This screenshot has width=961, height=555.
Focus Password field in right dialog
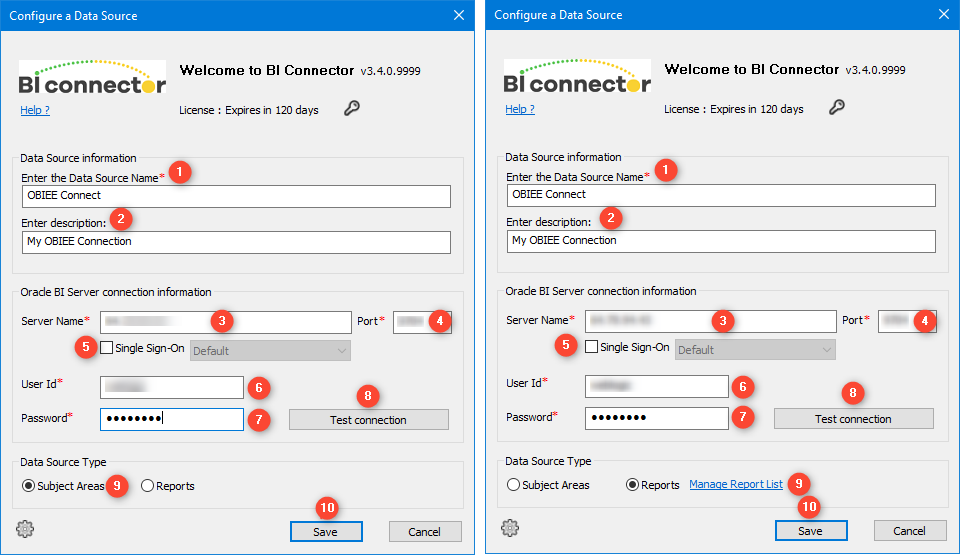pyautogui.click(x=656, y=418)
